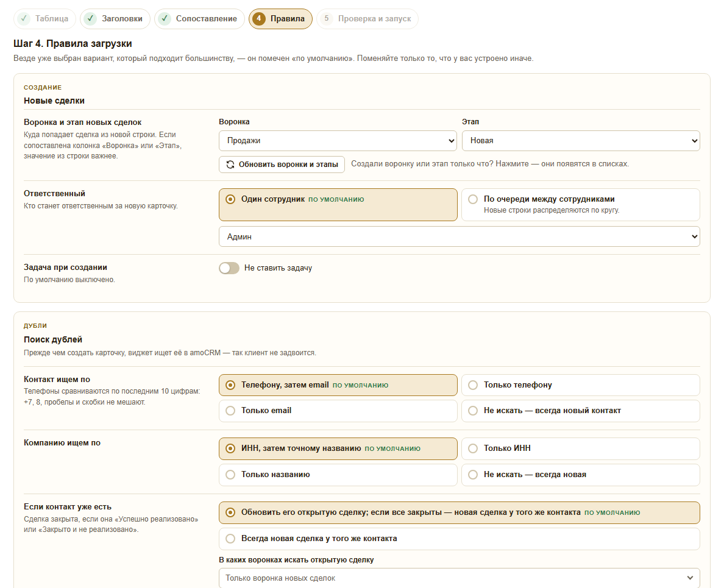724x588 pixels.
Task: Click the «Компанию ищем по» label
Action: [62, 442]
